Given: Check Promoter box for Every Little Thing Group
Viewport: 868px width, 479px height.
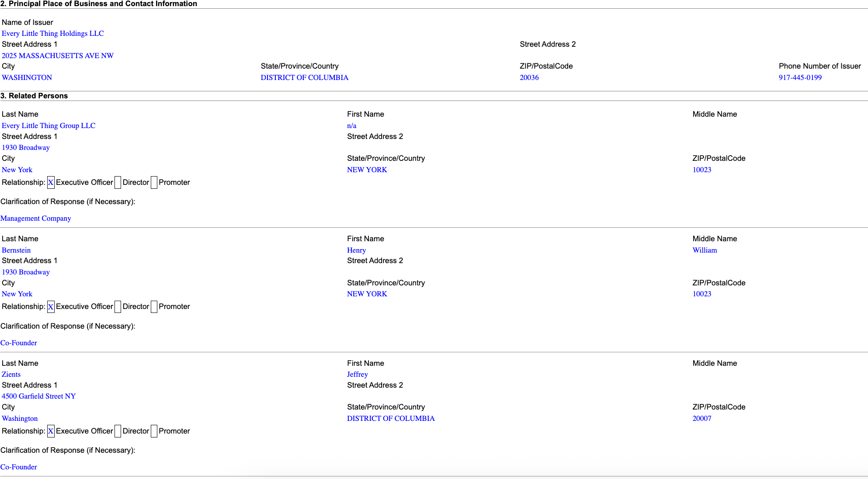Looking at the screenshot, I should pyautogui.click(x=154, y=183).
